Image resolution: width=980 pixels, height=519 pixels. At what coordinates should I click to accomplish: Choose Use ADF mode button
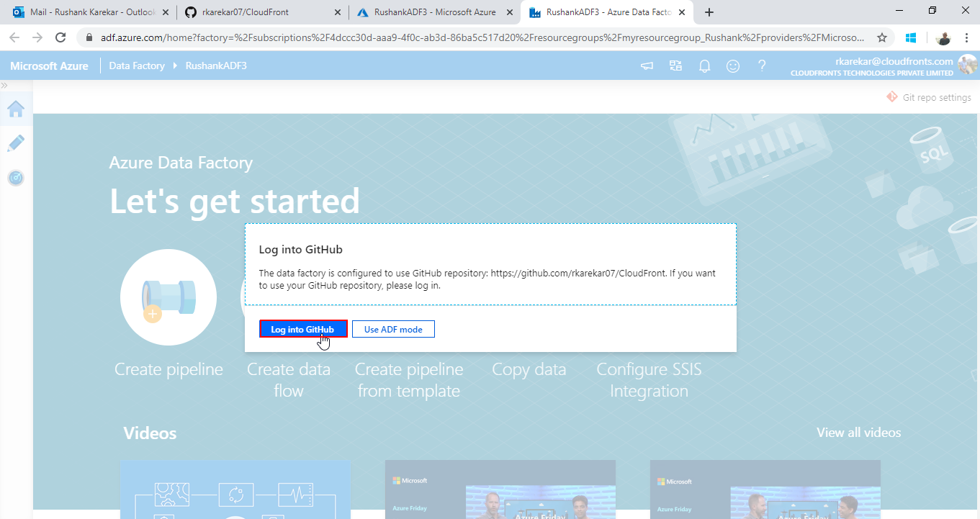tap(393, 329)
